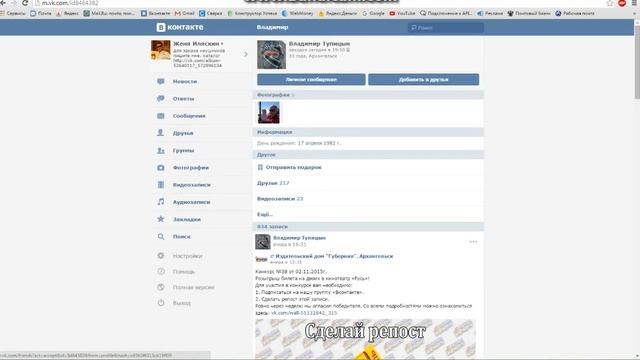Open Новости (news feed) icon in sidebar
Image resolution: width=640 pixels, height=360 pixels.
pyautogui.click(x=161, y=82)
